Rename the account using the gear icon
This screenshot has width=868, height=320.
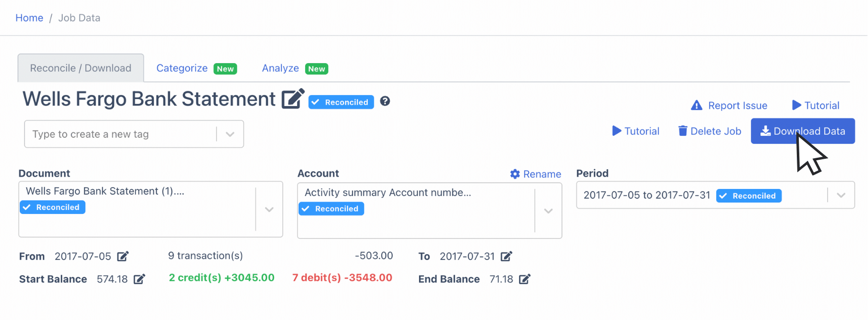point(515,174)
